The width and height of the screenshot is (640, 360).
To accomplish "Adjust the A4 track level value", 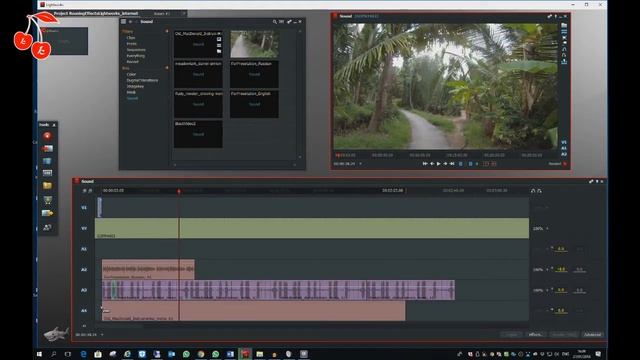I will pos(561,311).
